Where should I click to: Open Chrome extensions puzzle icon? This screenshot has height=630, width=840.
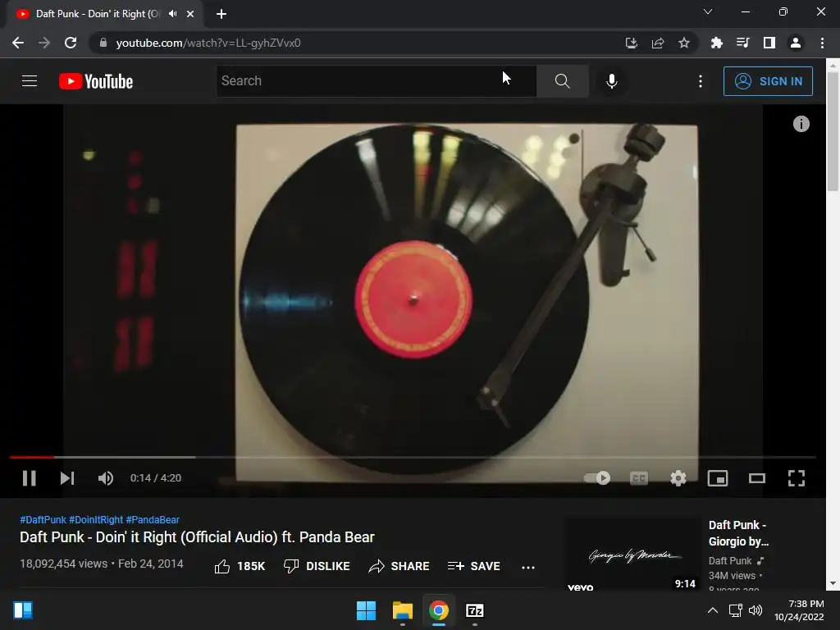[x=716, y=43]
